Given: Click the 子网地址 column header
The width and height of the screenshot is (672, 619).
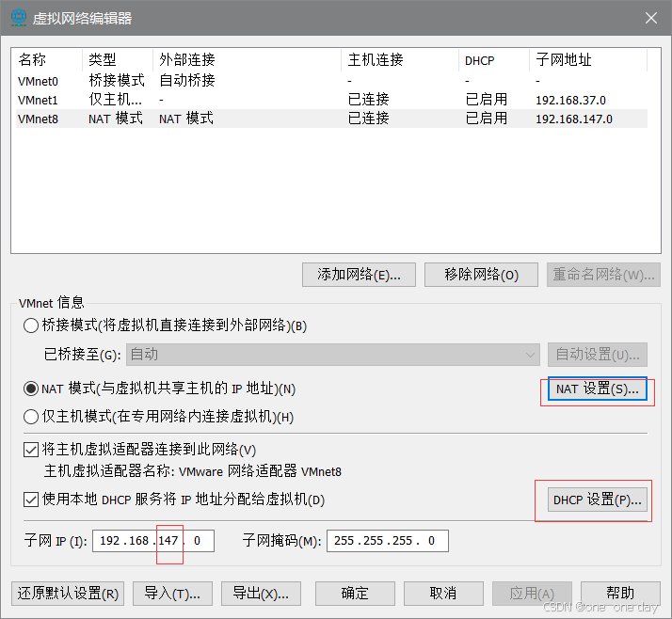Looking at the screenshot, I should [588, 59].
